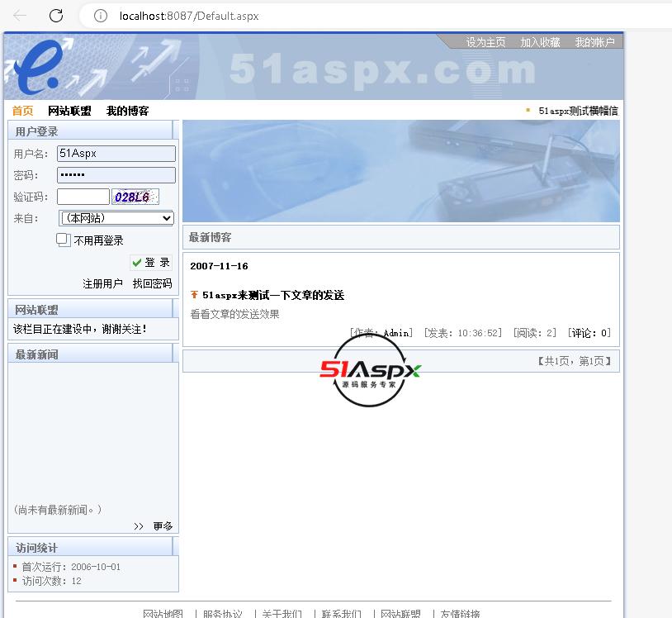Open blog post 51aspx来测试一下文章的发送
Screen dimensions: 672x618
point(273,295)
